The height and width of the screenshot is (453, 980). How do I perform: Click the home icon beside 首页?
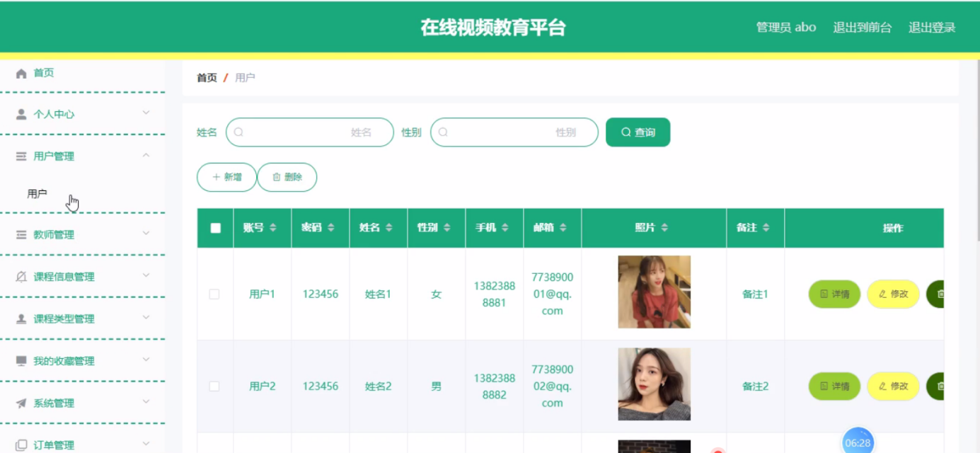tap(21, 74)
